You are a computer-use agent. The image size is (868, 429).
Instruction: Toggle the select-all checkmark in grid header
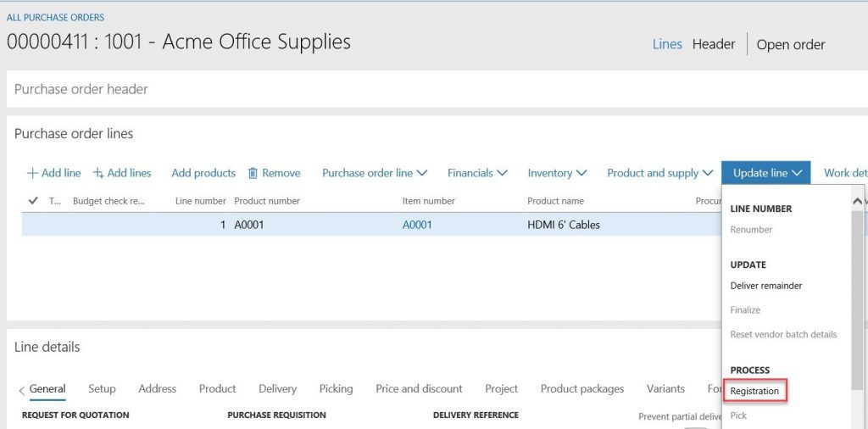(33, 201)
